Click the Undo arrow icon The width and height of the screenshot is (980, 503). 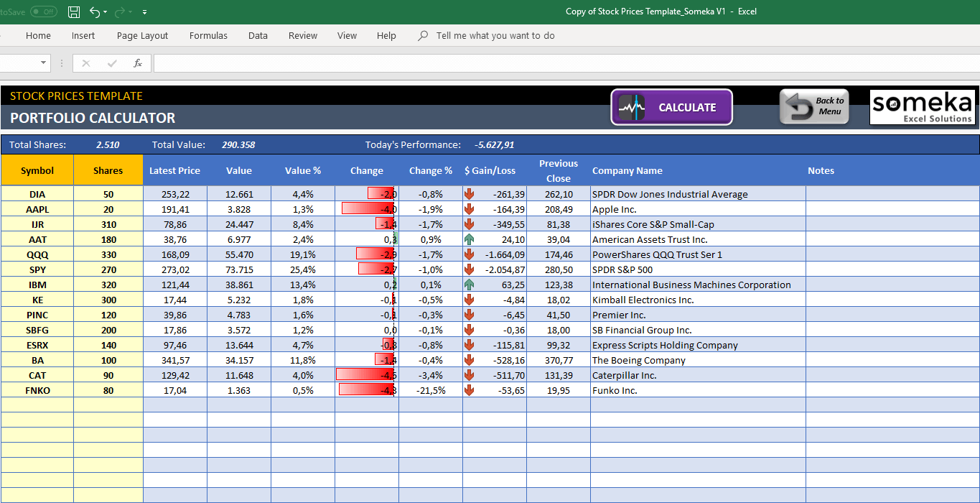(96, 12)
